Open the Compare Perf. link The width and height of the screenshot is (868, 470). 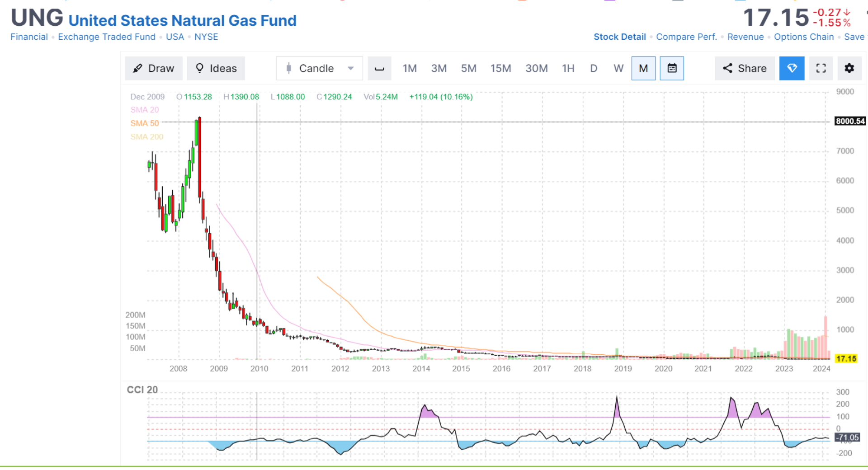tap(686, 37)
